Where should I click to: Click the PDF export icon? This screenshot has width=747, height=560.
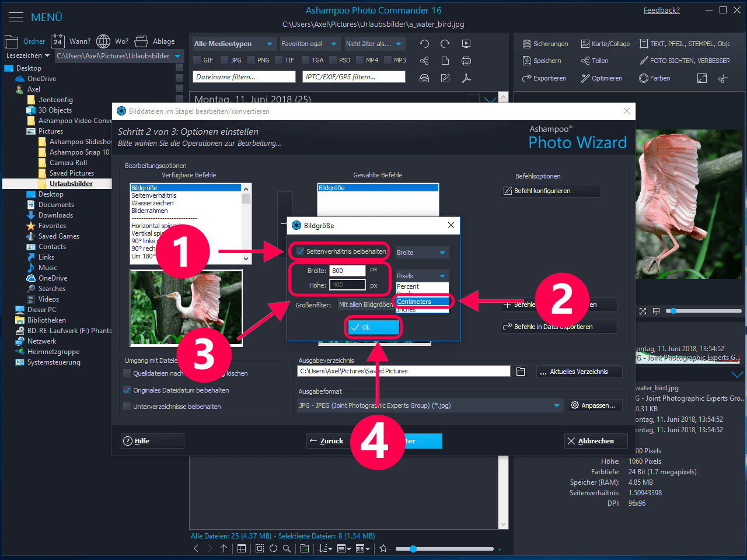466,78
